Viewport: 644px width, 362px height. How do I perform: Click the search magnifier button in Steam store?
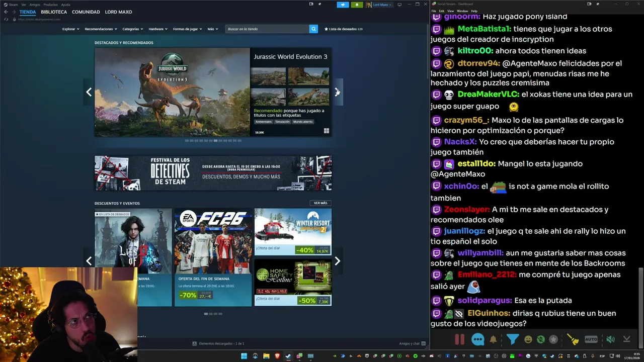(x=313, y=29)
